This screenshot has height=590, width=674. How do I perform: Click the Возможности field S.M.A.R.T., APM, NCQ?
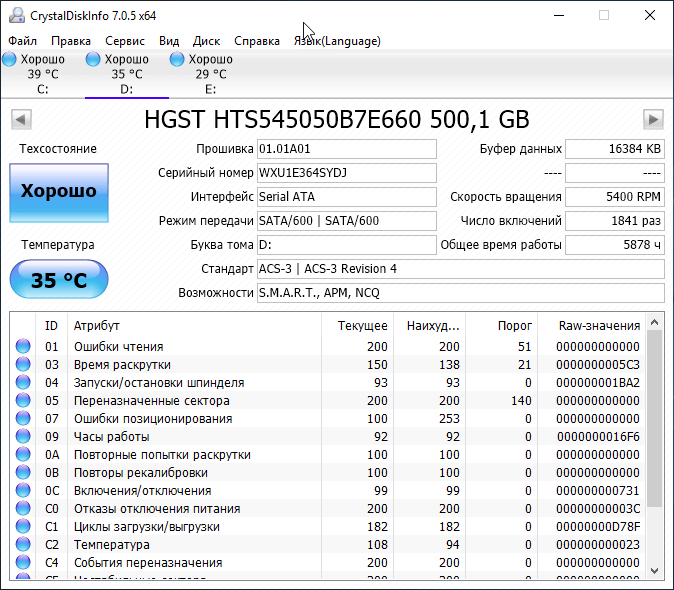pos(461,293)
